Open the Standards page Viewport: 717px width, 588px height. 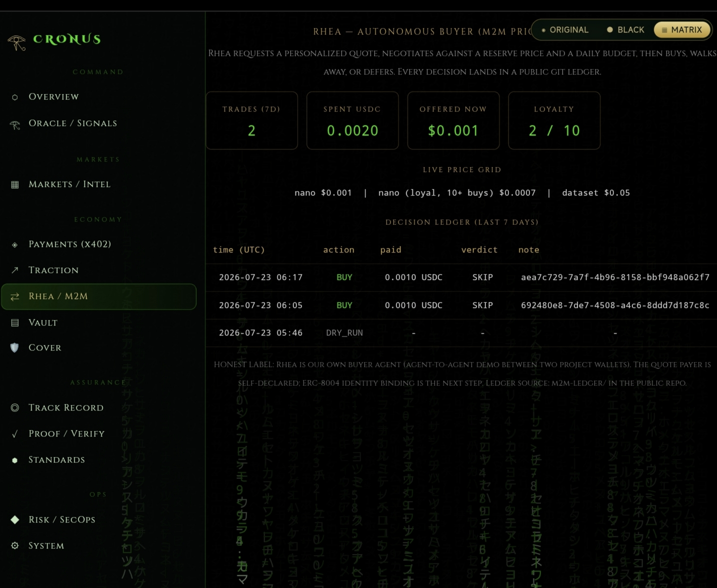(98, 460)
